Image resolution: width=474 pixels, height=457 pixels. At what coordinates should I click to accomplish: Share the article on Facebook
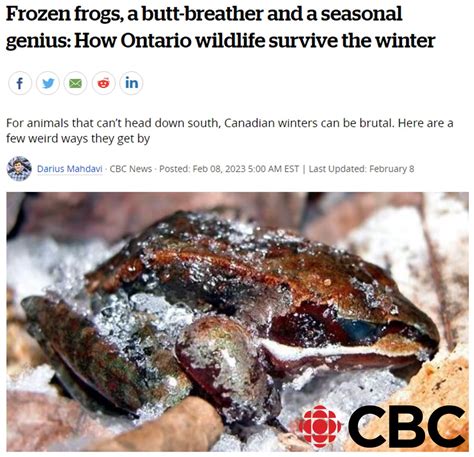[20, 83]
